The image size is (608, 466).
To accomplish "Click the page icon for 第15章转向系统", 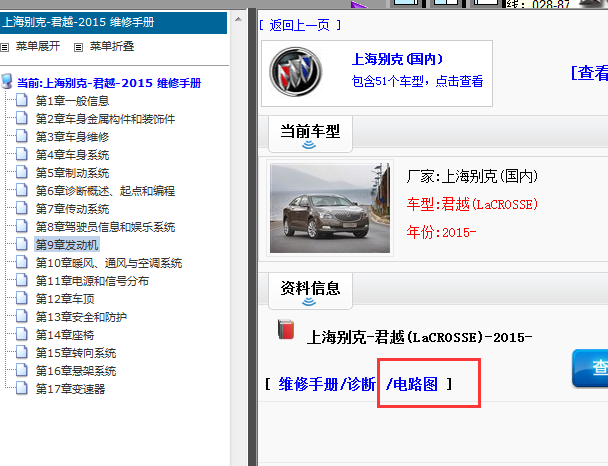I will 22,352.
